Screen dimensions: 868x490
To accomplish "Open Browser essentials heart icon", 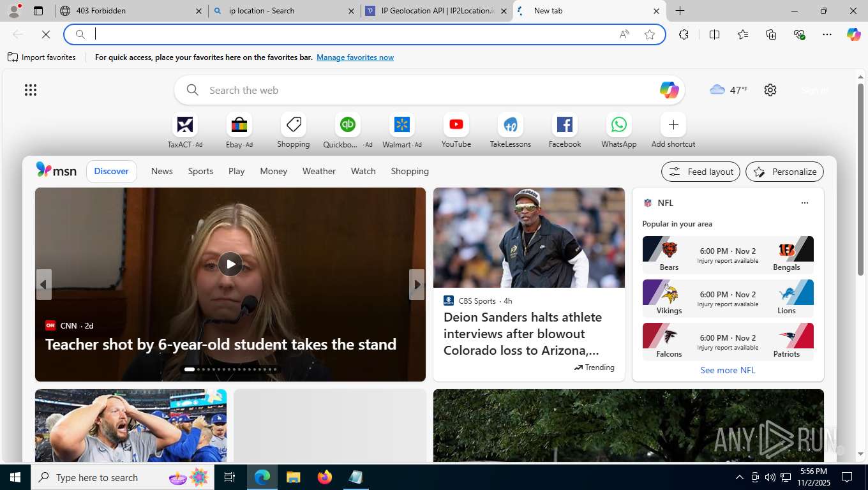I will [799, 34].
